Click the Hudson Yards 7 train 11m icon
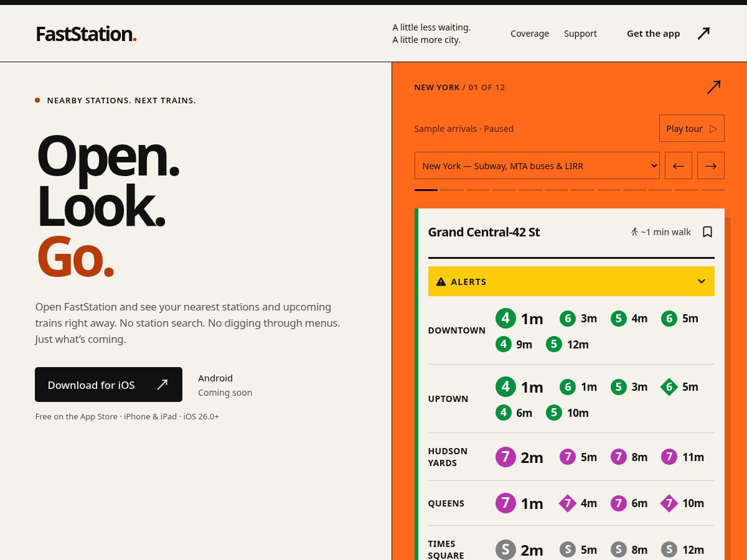The image size is (747, 560). click(x=669, y=457)
